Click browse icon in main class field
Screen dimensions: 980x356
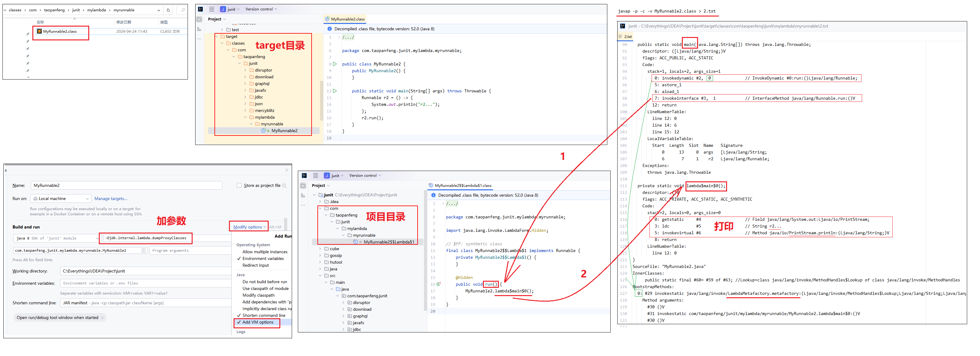[x=143, y=250]
